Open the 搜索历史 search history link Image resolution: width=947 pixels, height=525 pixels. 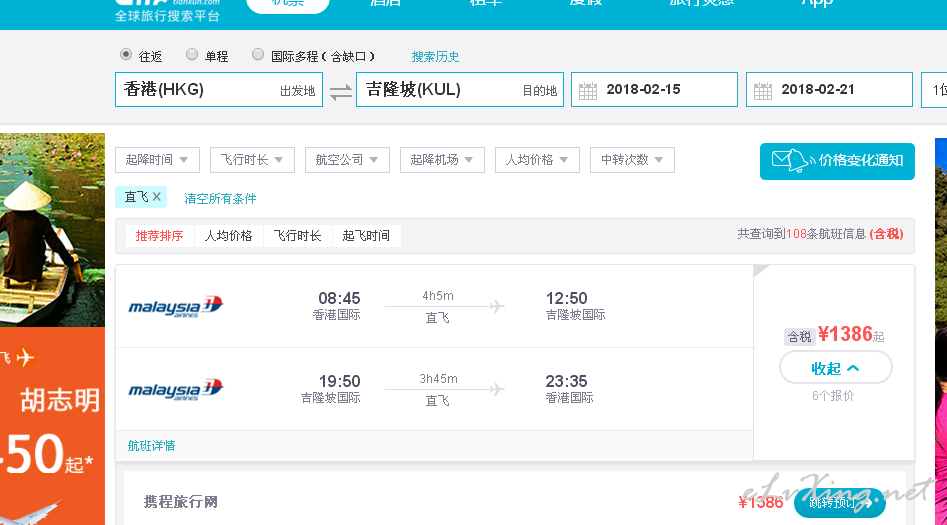pyautogui.click(x=435, y=57)
